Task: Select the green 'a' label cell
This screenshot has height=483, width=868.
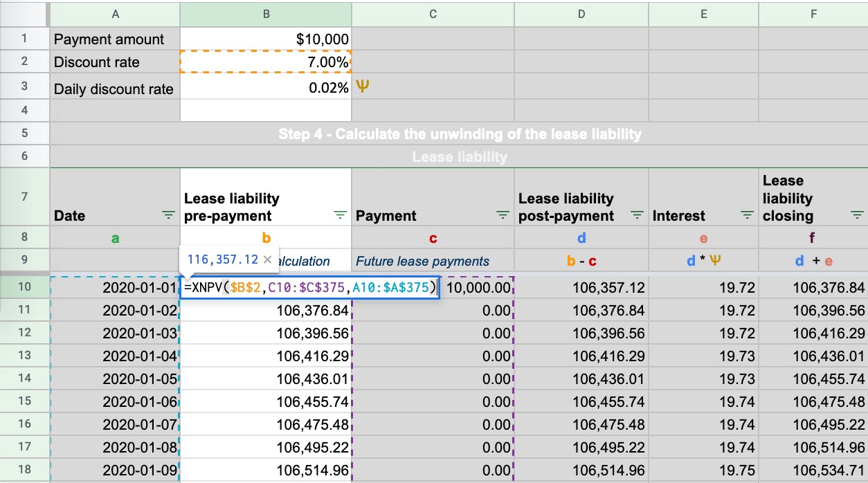Action: coord(115,238)
